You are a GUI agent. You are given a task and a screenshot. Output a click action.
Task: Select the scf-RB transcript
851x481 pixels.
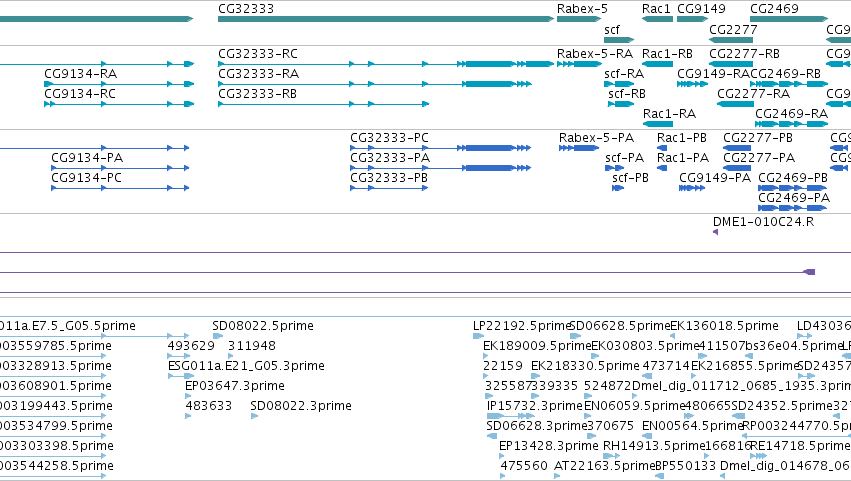[x=627, y=94]
